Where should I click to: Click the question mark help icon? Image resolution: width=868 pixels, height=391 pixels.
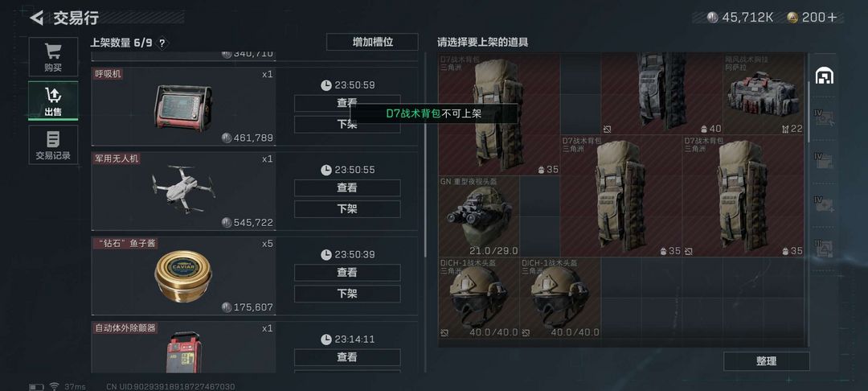(x=162, y=43)
